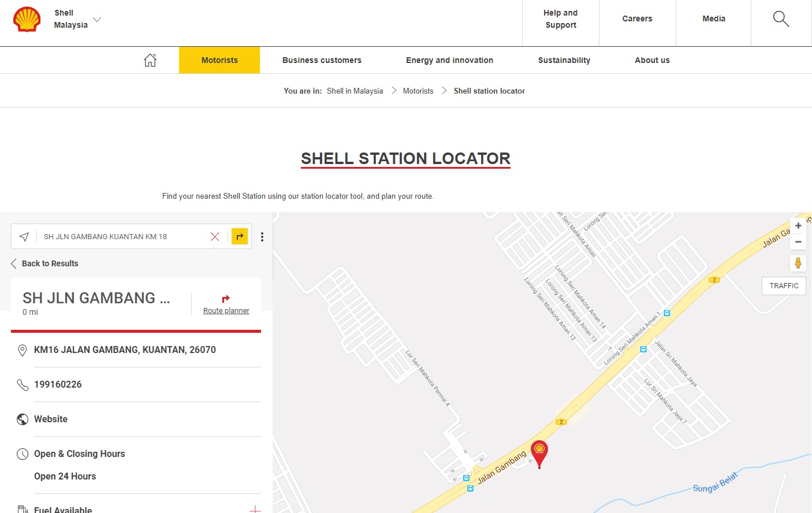Click the Shell pecten logo

(x=25, y=18)
